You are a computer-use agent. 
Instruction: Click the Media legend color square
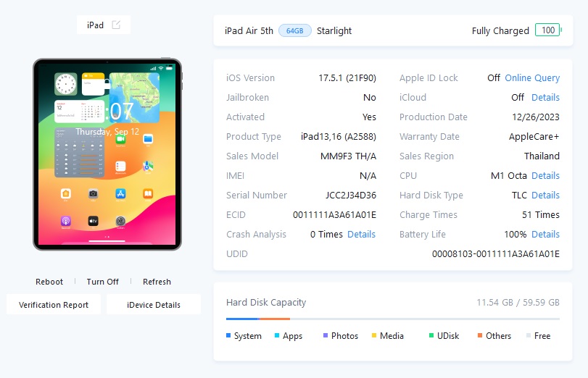[x=374, y=335]
